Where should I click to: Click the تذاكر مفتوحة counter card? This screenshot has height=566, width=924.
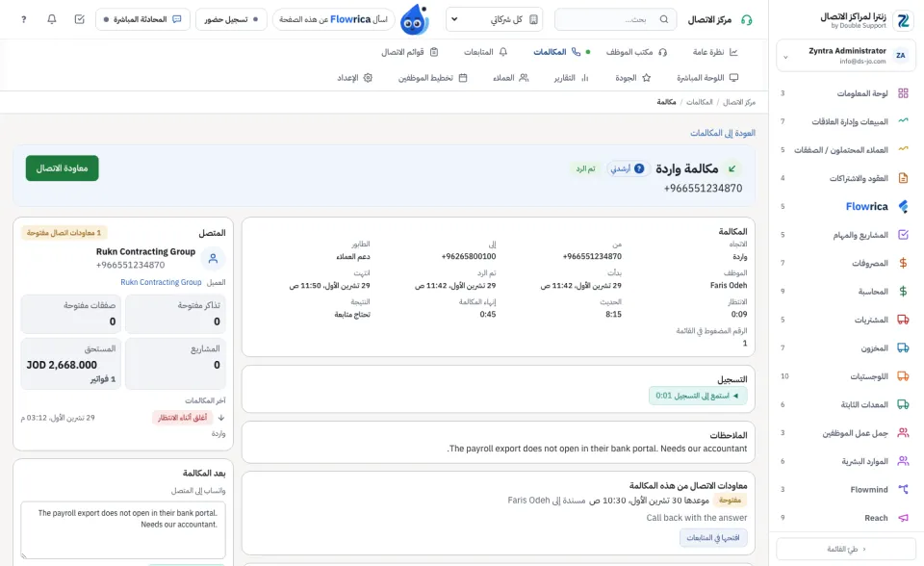pyautogui.click(x=175, y=314)
